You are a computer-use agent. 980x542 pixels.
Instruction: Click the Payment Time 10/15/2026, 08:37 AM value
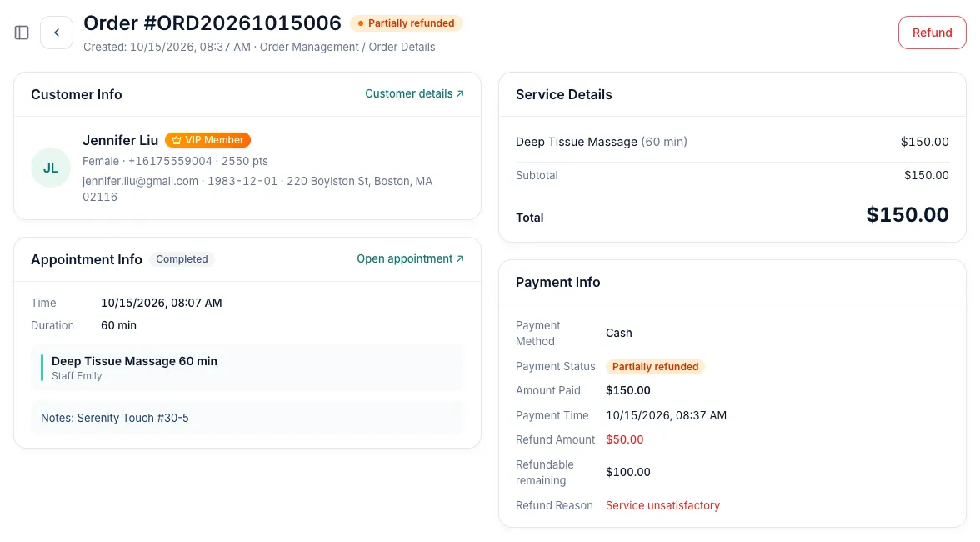[x=667, y=415]
